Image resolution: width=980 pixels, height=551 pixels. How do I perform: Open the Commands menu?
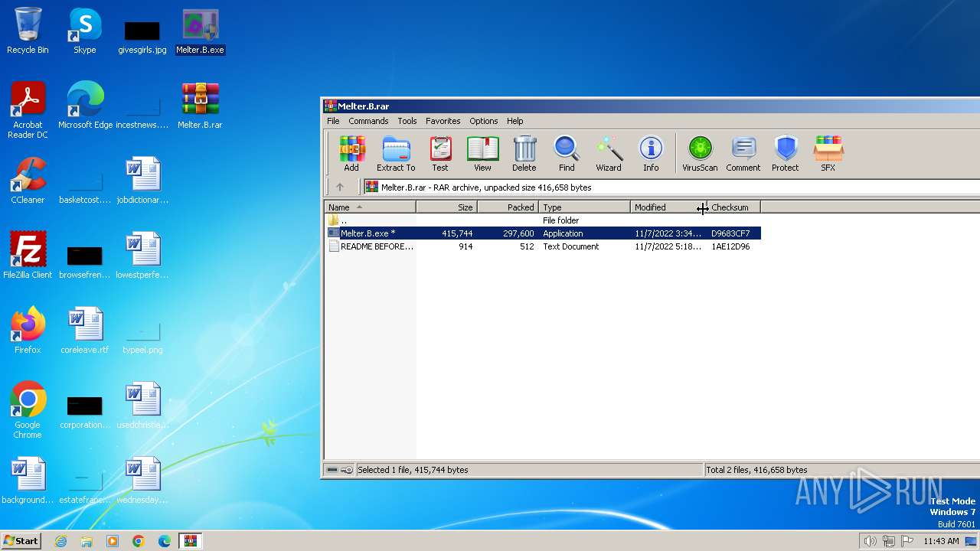(368, 121)
